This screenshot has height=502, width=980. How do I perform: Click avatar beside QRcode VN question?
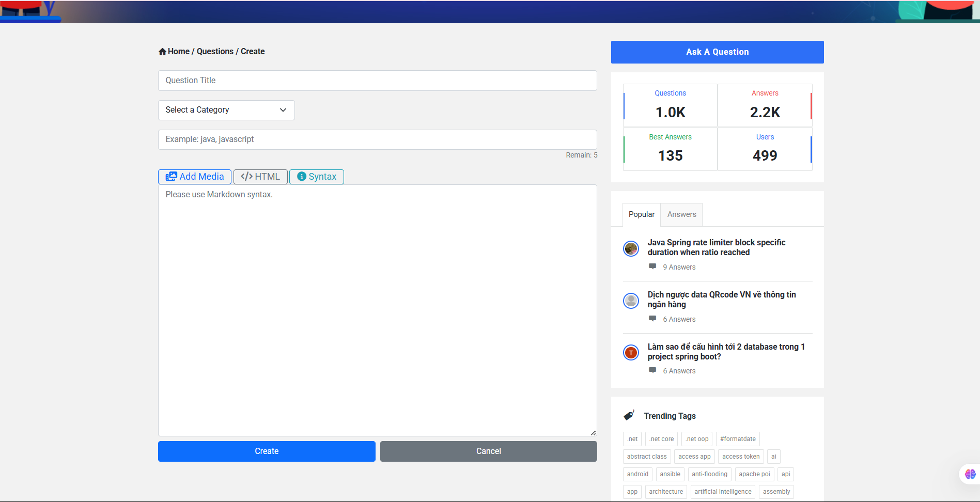pos(631,301)
